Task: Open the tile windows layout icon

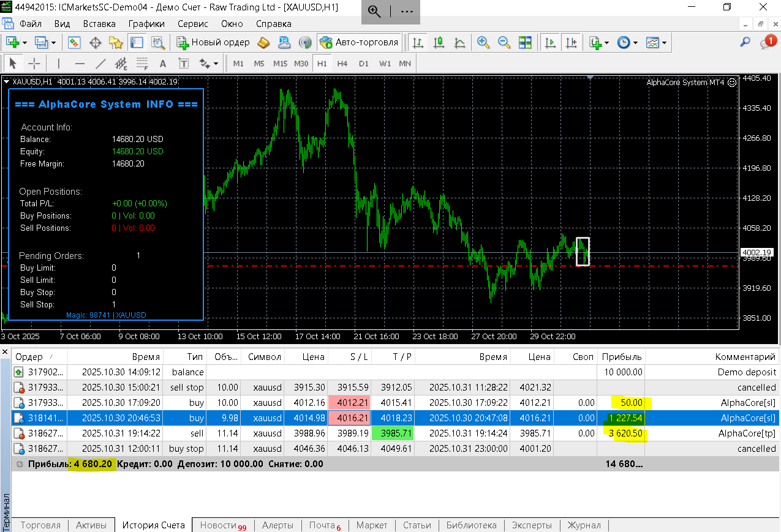Action: [525, 43]
